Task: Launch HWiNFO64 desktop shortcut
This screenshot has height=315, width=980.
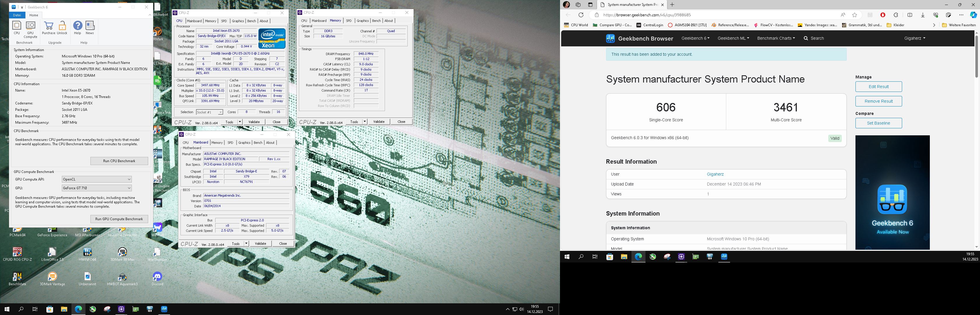Action: click(x=87, y=254)
